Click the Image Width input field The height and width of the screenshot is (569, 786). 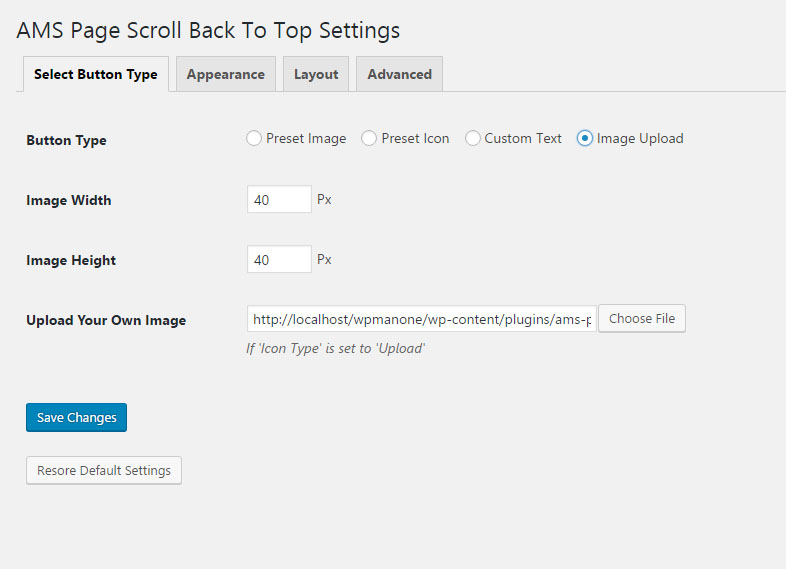tap(279, 200)
